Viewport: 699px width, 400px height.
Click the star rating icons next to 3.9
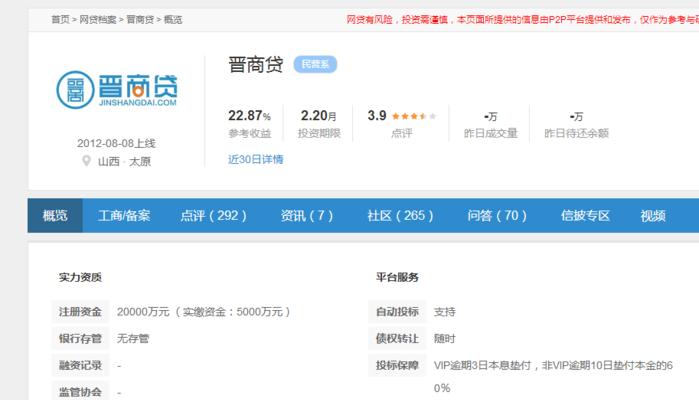pos(414,116)
